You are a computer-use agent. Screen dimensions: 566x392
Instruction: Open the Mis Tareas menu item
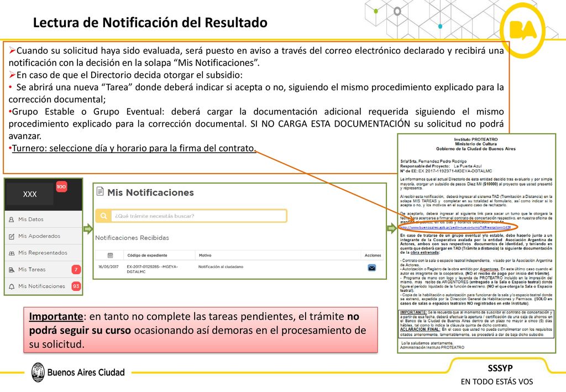(x=43, y=269)
